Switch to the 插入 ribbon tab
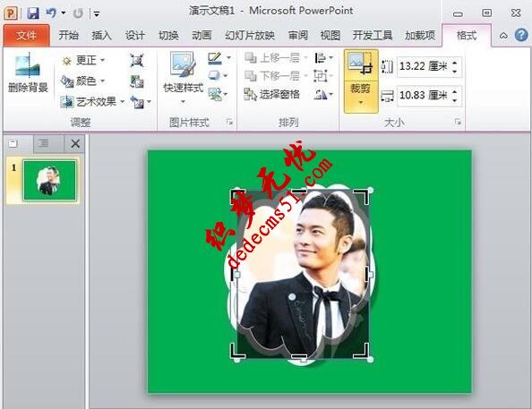This screenshot has width=532, height=409. click(101, 35)
